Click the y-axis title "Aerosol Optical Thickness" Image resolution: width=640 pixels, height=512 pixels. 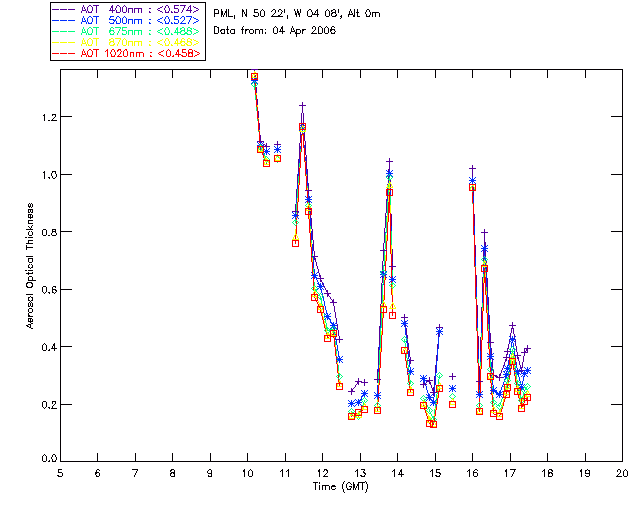point(30,266)
